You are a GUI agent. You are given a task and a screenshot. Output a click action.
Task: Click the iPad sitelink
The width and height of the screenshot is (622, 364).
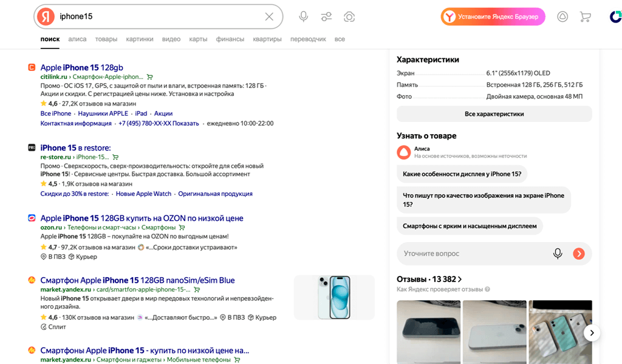141,113
